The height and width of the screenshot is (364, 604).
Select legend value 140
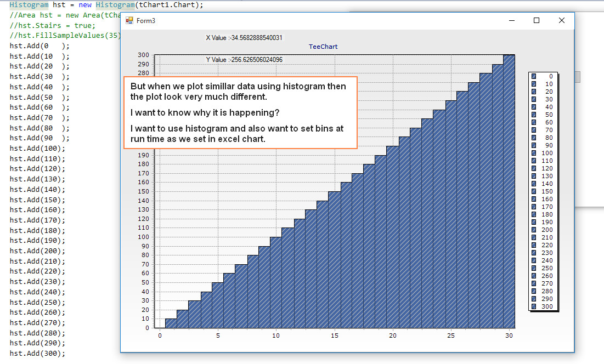click(x=547, y=184)
